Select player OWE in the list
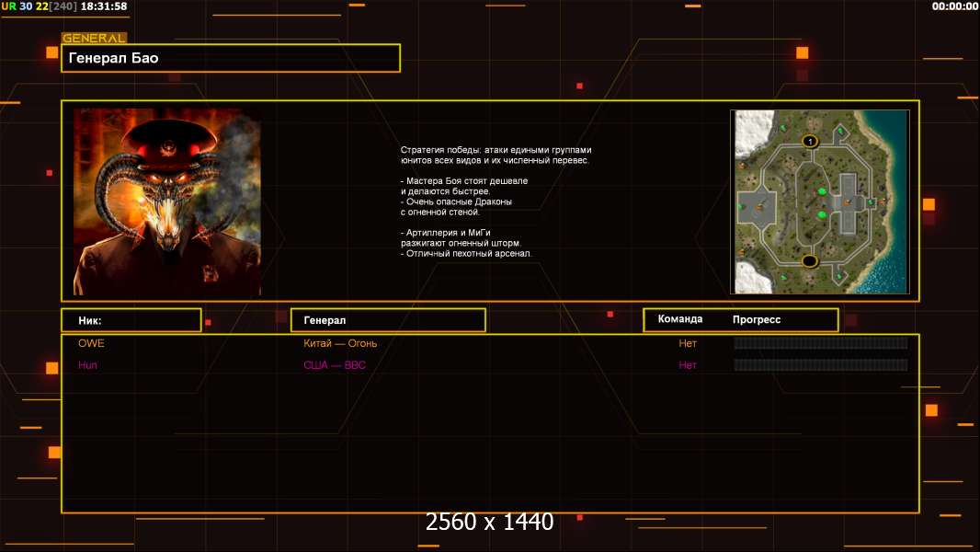The height and width of the screenshot is (552, 980). click(x=91, y=343)
